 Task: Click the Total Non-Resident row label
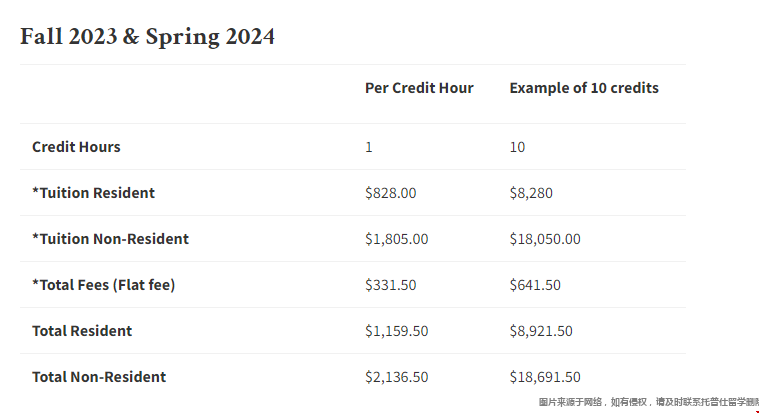[99, 377]
